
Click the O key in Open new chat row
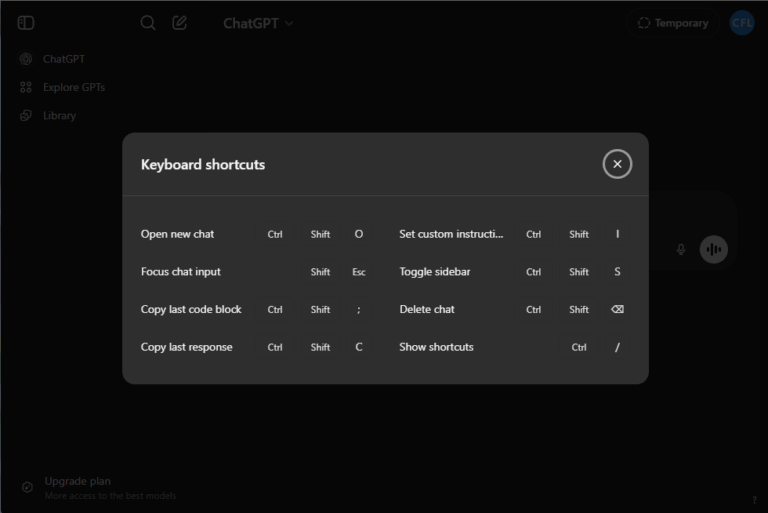point(359,234)
